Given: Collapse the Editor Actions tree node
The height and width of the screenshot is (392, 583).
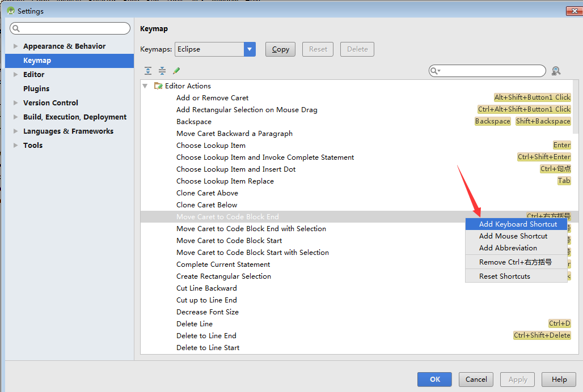Looking at the screenshot, I should pyautogui.click(x=145, y=86).
